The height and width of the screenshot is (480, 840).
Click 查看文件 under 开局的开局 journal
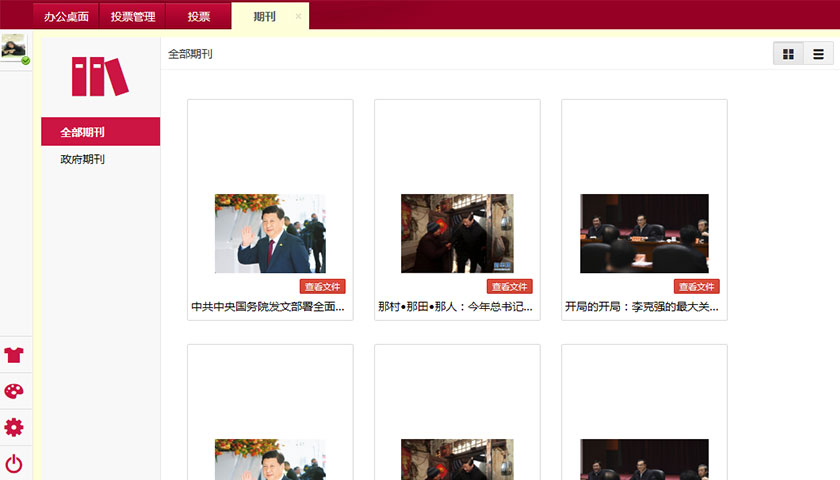696,287
